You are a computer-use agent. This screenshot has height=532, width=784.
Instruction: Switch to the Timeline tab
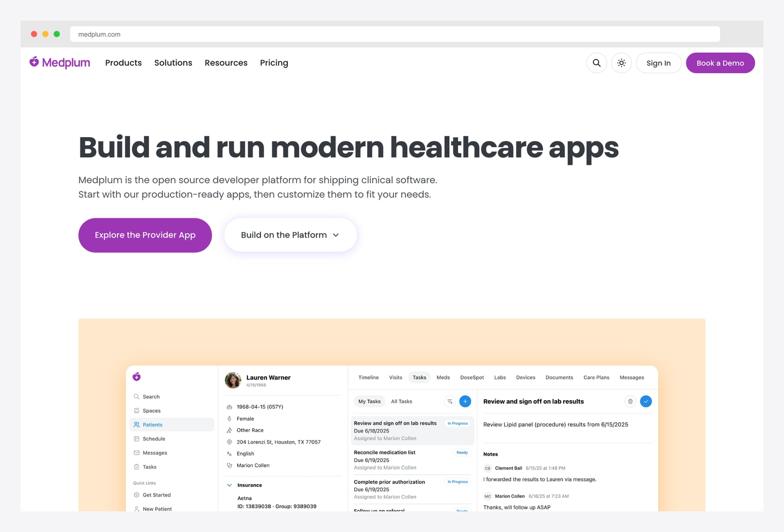368,377
